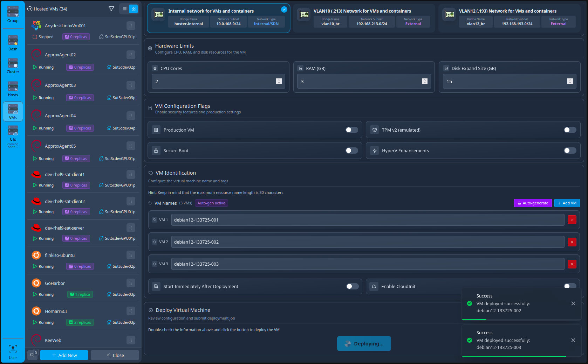588x364 pixels.
Task: Click the search icon near Add New
Action: pyautogui.click(x=33, y=355)
